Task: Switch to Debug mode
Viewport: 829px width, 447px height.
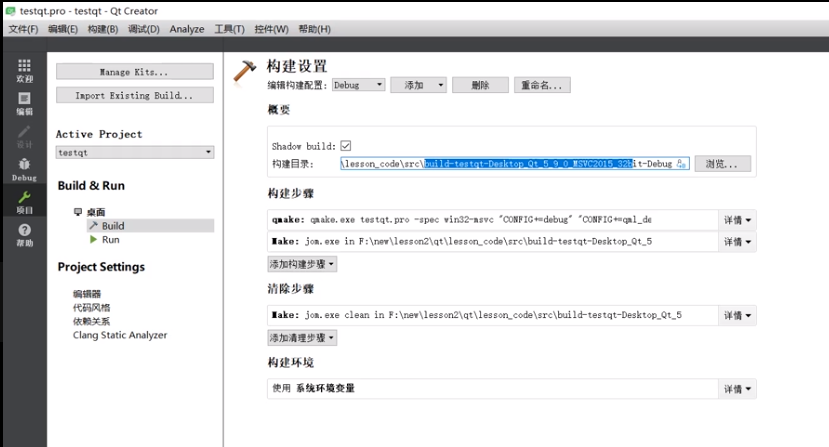Action: pos(24,169)
